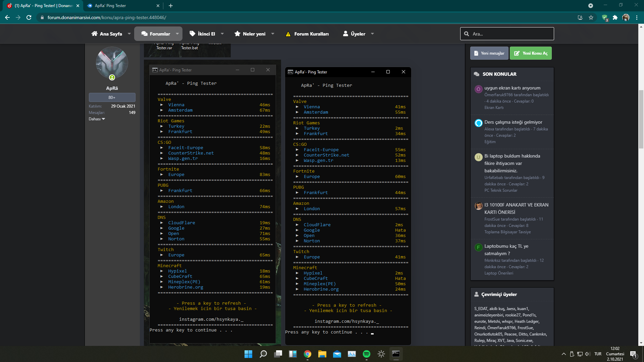Click the ApRâ username link
The image size is (644, 362).
point(112,88)
